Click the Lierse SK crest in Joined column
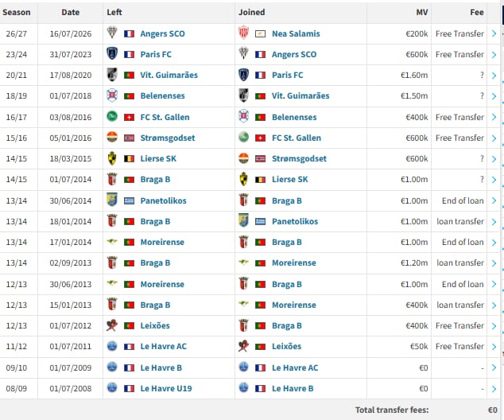 click(243, 179)
